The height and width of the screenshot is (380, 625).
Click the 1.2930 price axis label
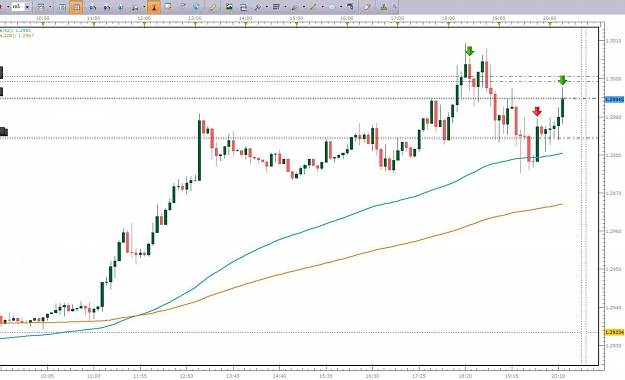coord(613,345)
